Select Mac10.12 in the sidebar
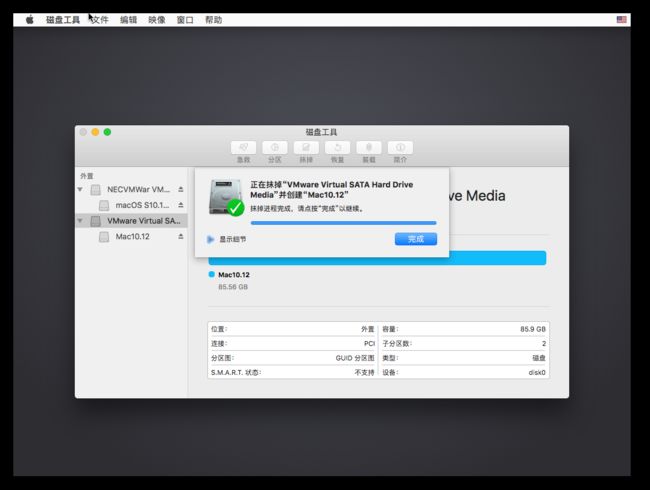 132,236
